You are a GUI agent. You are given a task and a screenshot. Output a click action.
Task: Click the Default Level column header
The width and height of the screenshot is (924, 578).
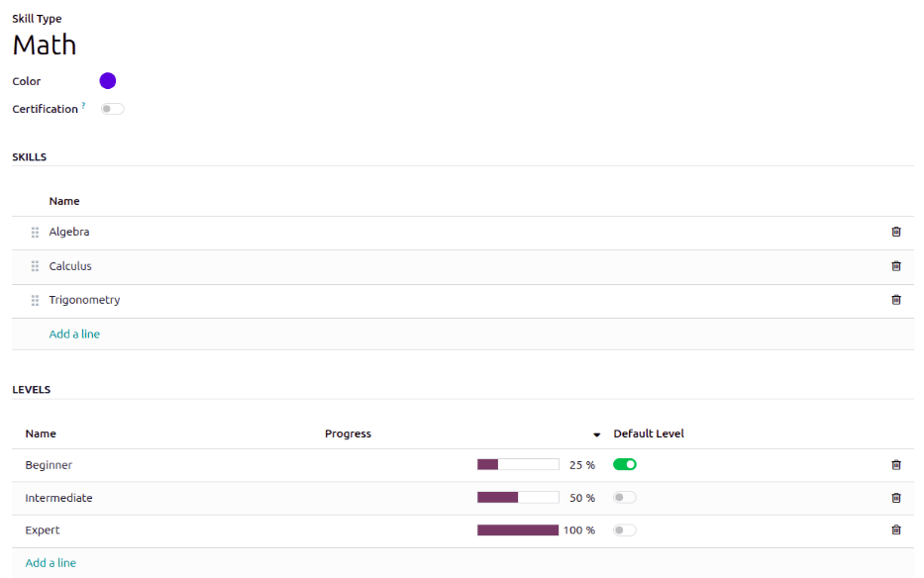click(648, 433)
